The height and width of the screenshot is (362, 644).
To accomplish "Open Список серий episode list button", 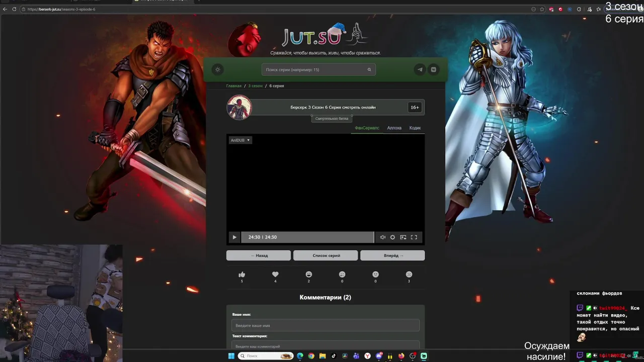I will 326,255.
